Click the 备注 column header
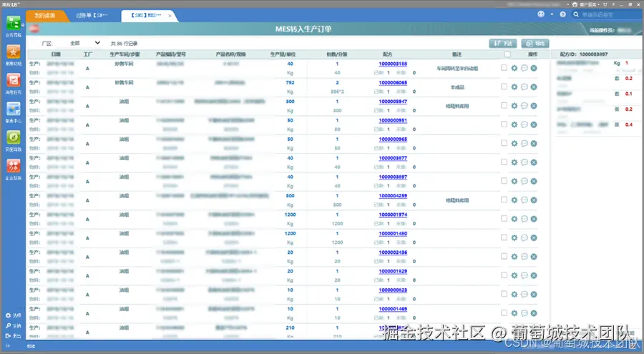Viewport: 644px width, 354px height. click(457, 54)
